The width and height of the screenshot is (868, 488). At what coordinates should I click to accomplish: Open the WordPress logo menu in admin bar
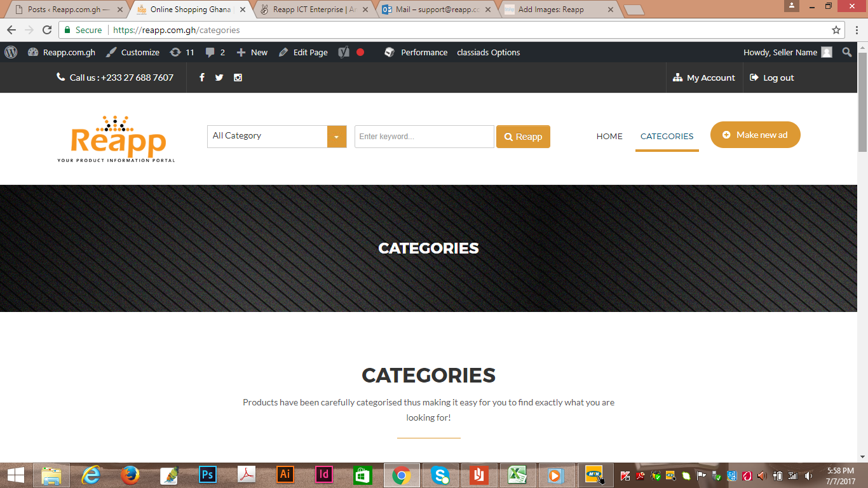pos(11,52)
